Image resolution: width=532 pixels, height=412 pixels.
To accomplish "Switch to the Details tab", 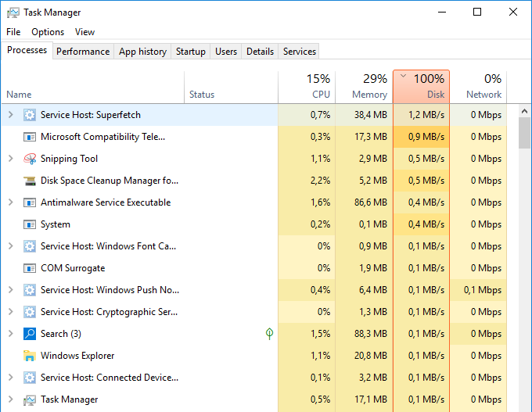I will tap(261, 52).
